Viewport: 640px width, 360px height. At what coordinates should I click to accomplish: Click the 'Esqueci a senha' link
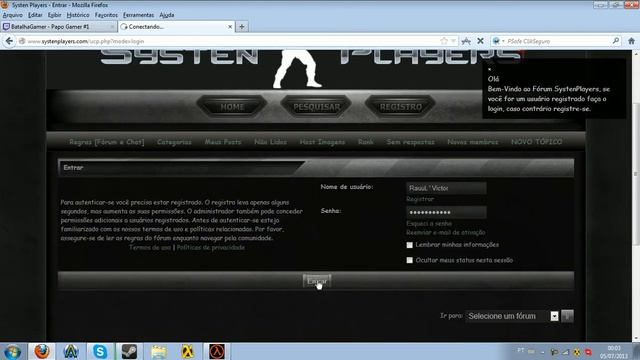coord(429,223)
